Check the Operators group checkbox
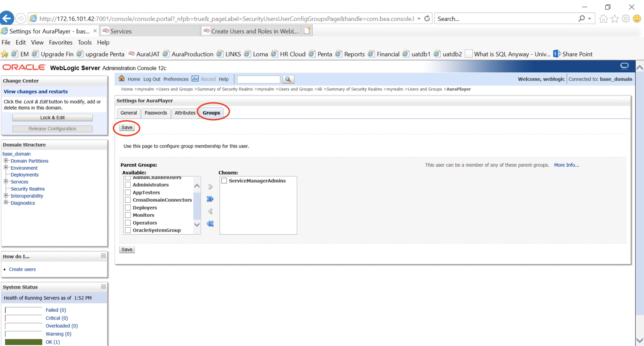The width and height of the screenshot is (644, 346). [x=128, y=223]
